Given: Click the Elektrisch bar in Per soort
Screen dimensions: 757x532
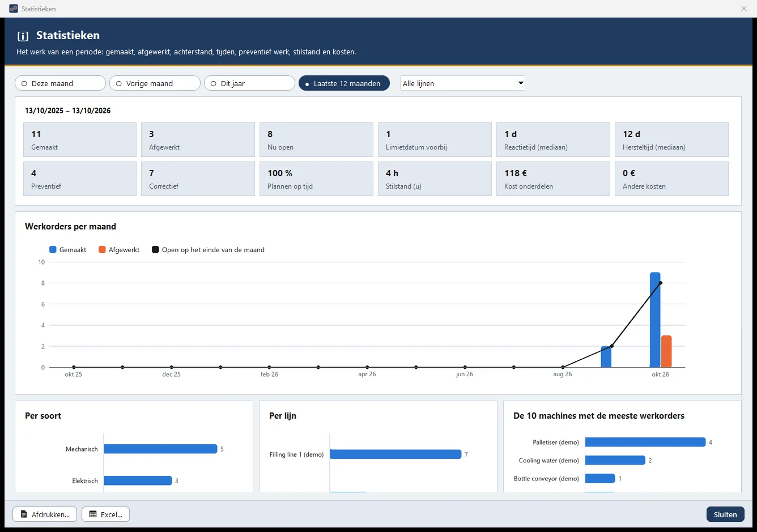Looking at the screenshot, I should [x=138, y=480].
